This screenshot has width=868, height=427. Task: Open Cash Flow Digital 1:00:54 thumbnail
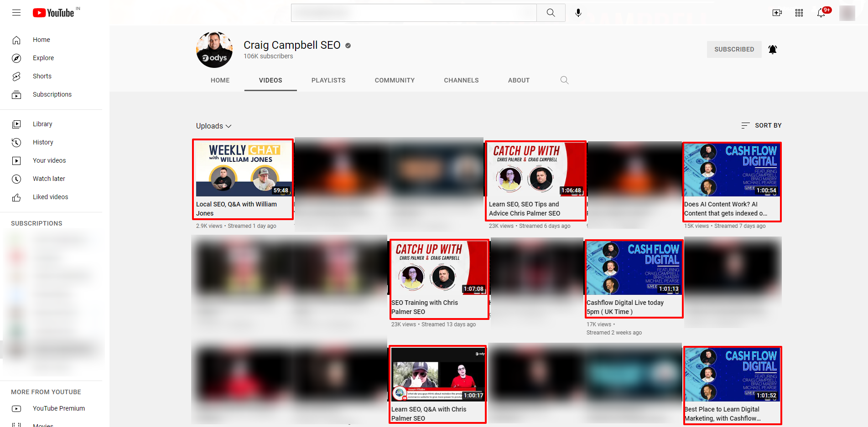click(x=732, y=169)
